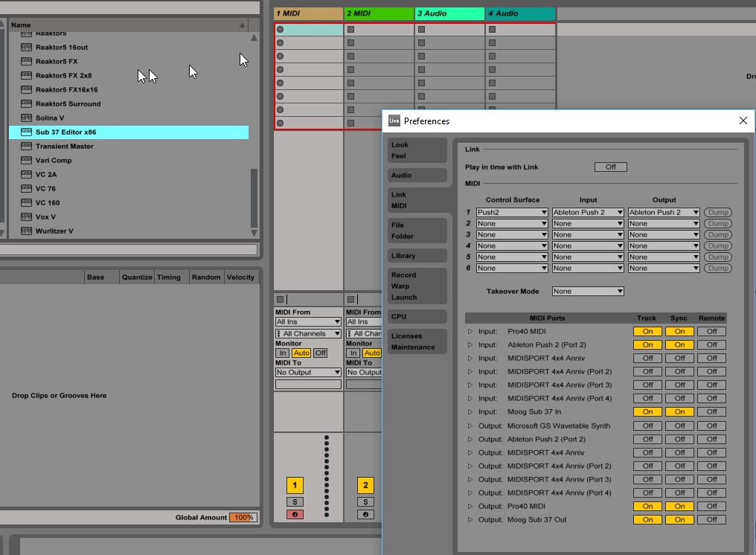This screenshot has height=555, width=756.
Task: Click the Live logo in the Preferences title bar
Action: tap(394, 121)
